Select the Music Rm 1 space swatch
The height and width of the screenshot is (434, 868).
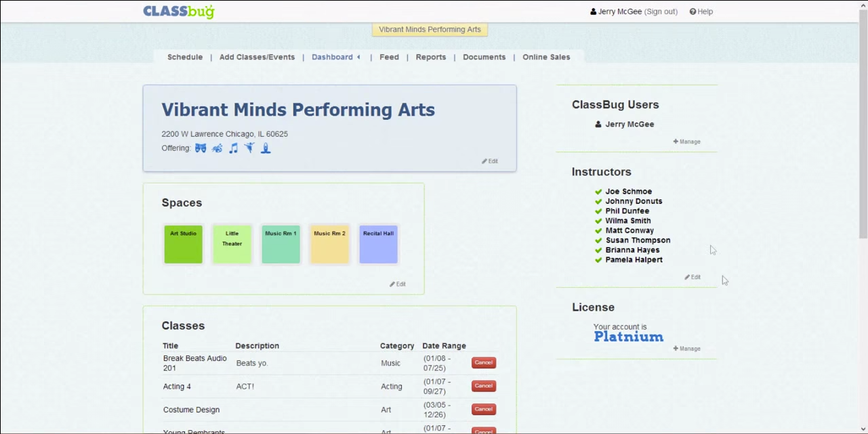[x=281, y=244]
